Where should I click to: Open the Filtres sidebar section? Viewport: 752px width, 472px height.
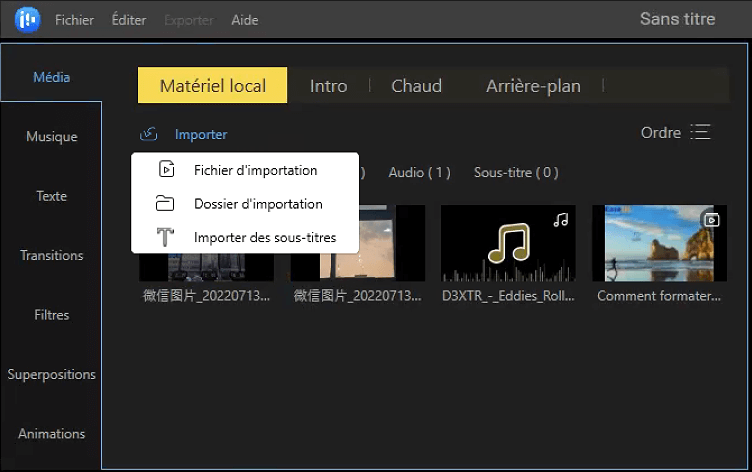click(51, 315)
